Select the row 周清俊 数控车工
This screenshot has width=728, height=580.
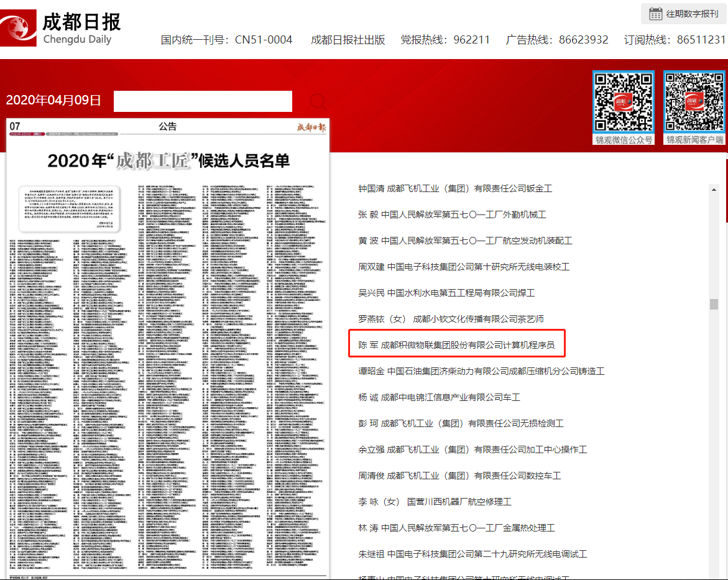[459, 476]
